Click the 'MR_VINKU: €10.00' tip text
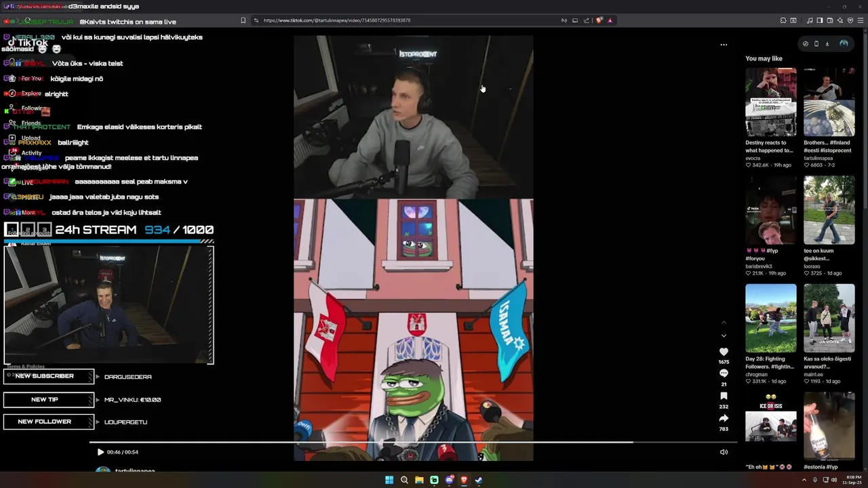The height and width of the screenshot is (488, 868). [133, 400]
